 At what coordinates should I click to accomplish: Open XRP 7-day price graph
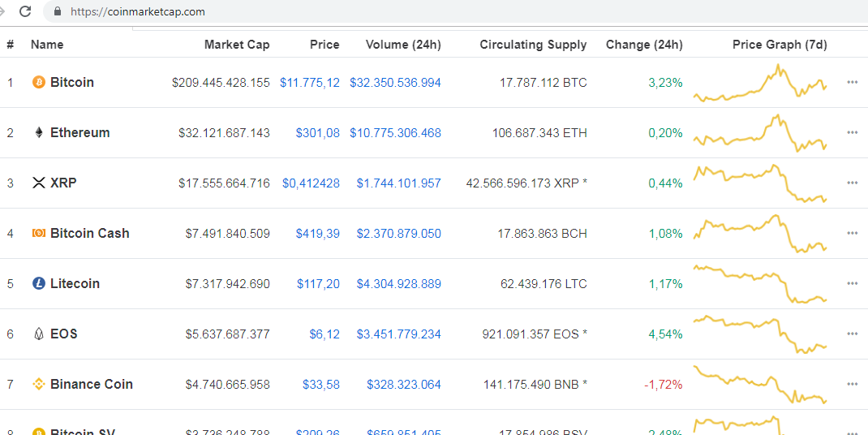760,183
